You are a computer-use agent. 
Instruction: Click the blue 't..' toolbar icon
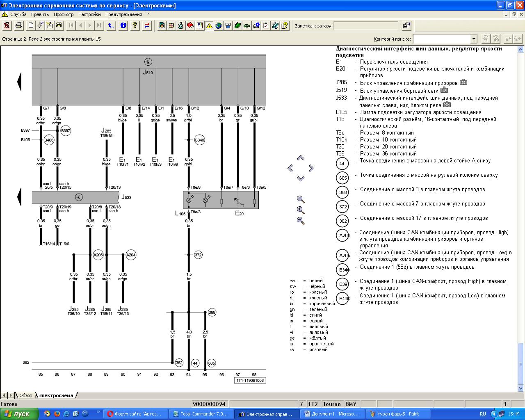[111, 25]
